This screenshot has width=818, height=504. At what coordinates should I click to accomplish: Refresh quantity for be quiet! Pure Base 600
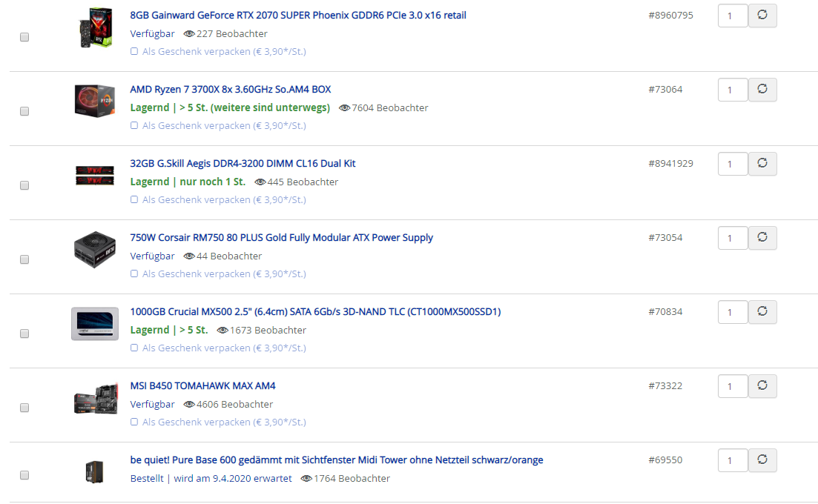[x=762, y=460]
